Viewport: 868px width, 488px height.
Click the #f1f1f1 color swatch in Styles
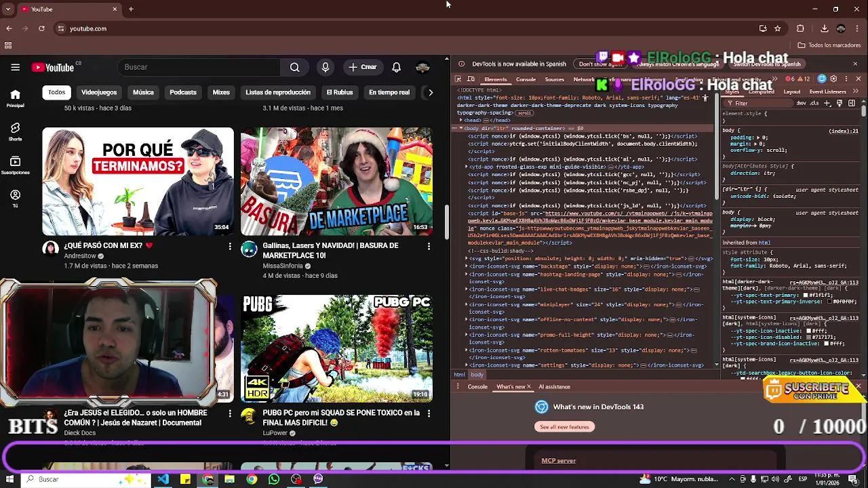pyautogui.click(x=806, y=296)
